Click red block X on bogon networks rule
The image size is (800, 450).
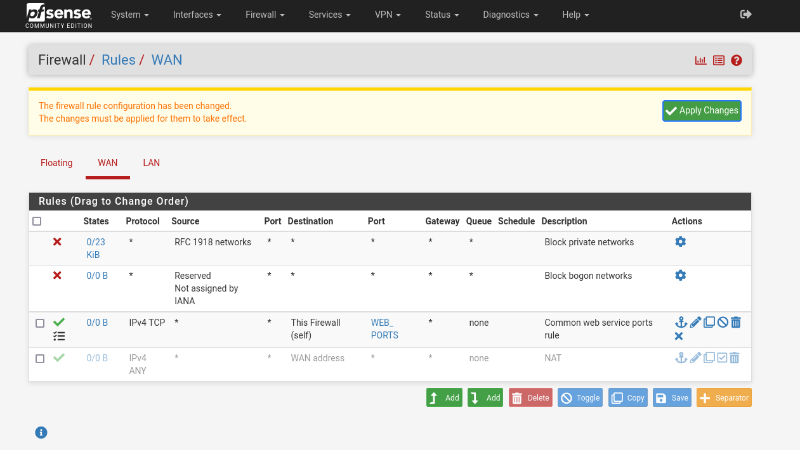pos(57,276)
